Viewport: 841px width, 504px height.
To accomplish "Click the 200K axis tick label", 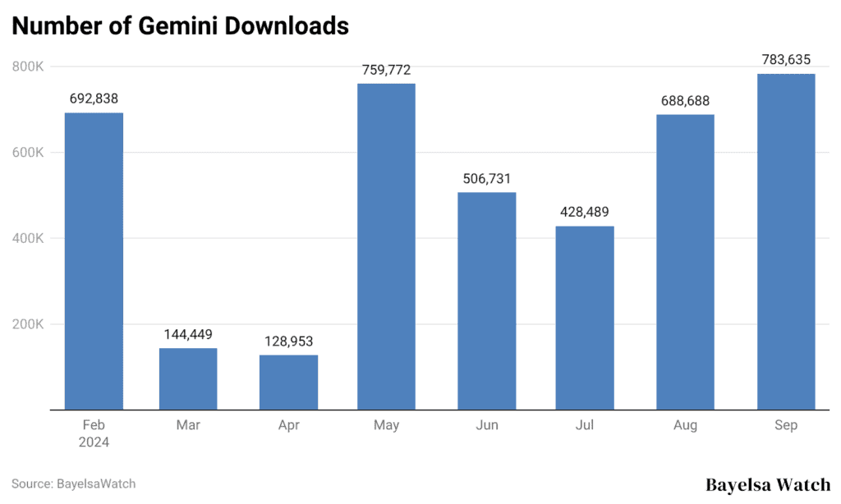I will pyautogui.click(x=27, y=324).
